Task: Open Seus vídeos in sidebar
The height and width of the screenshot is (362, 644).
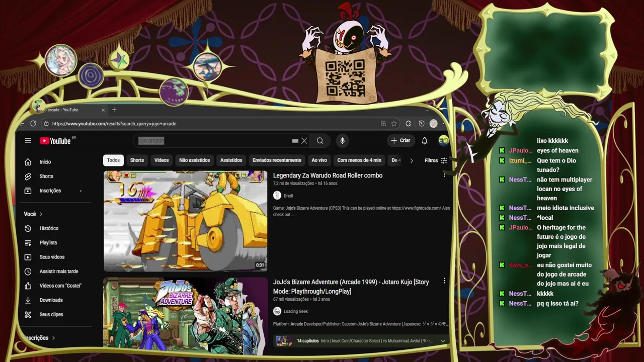Action: [x=52, y=257]
